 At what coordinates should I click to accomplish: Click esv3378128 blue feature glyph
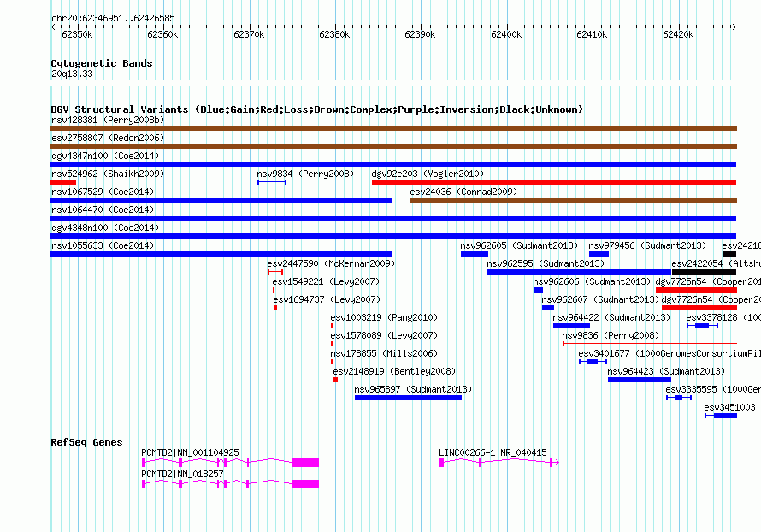pyautogui.click(x=702, y=326)
